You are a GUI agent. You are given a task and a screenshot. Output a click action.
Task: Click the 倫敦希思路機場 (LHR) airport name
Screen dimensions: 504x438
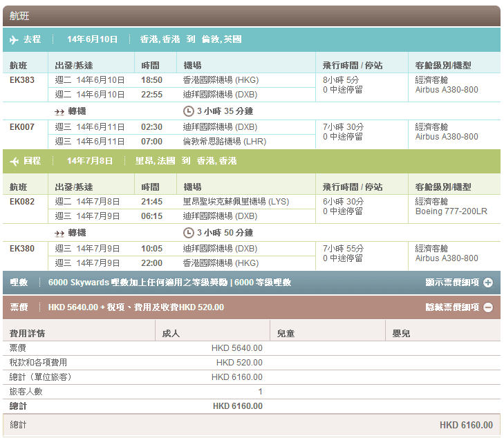(225, 142)
